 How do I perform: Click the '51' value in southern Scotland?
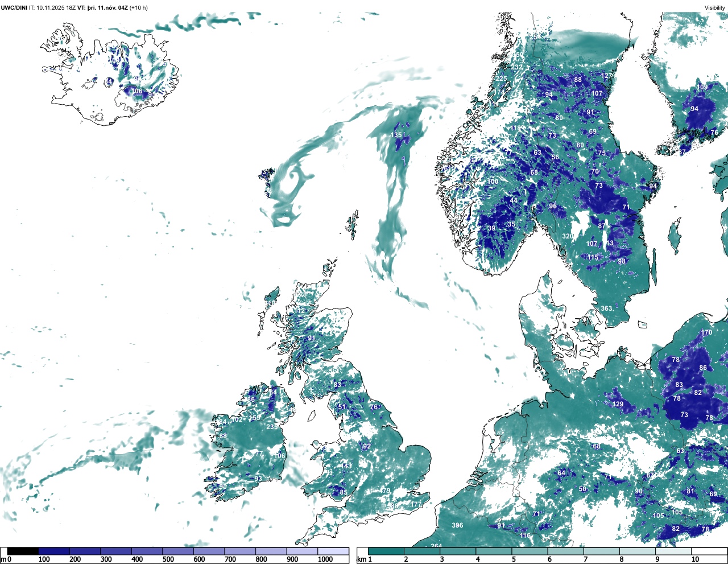tap(342, 407)
